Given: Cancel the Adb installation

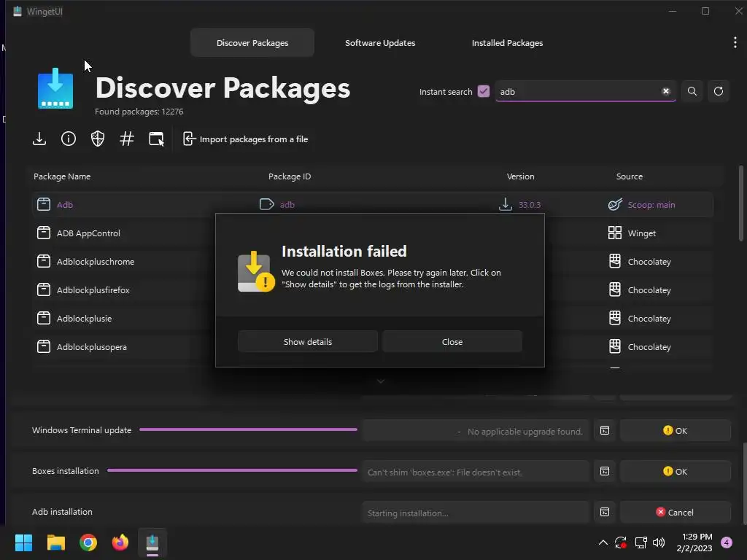Looking at the screenshot, I should pyautogui.click(x=676, y=513).
